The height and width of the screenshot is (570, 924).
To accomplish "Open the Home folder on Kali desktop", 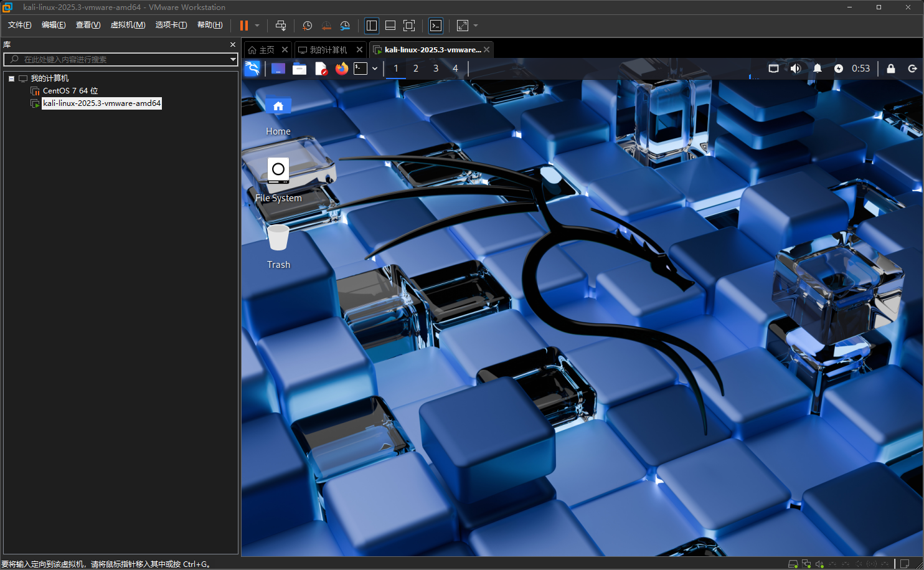I will coord(278,116).
